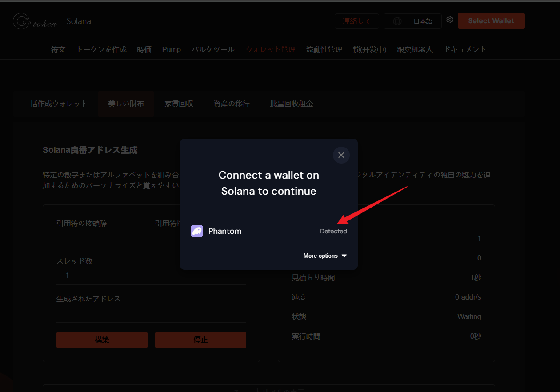
Task: Switch to the 資産の移行 tab
Action: (232, 104)
